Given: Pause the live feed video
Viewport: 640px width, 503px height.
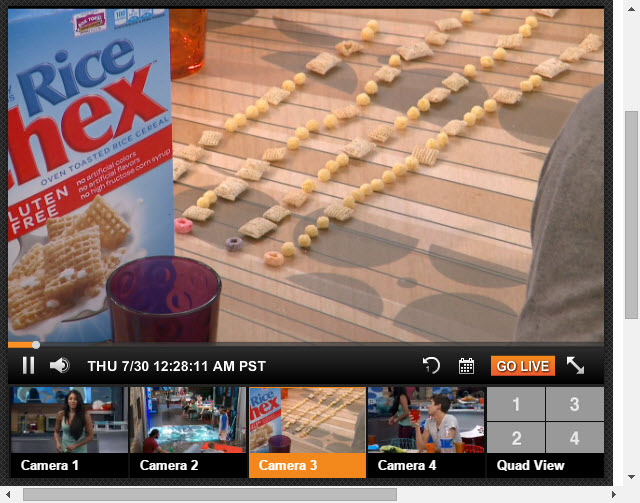Looking at the screenshot, I should coord(28,365).
